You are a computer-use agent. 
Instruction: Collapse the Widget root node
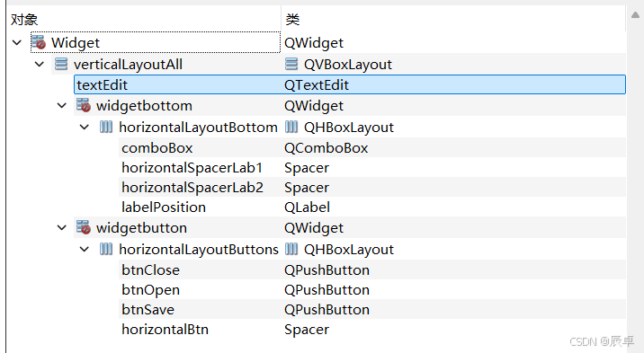(x=17, y=42)
